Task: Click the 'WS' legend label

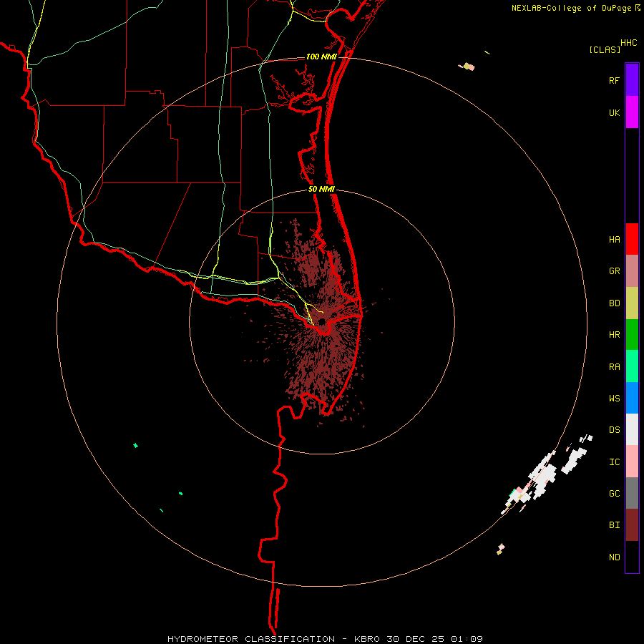Action: pos(614,399)
